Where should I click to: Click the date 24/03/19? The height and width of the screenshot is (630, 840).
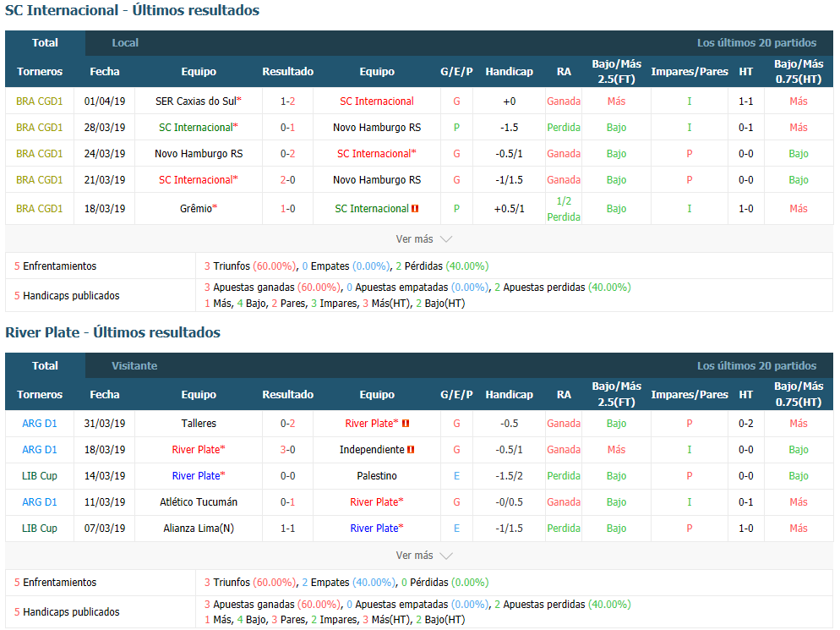click(x=105, y=154)
